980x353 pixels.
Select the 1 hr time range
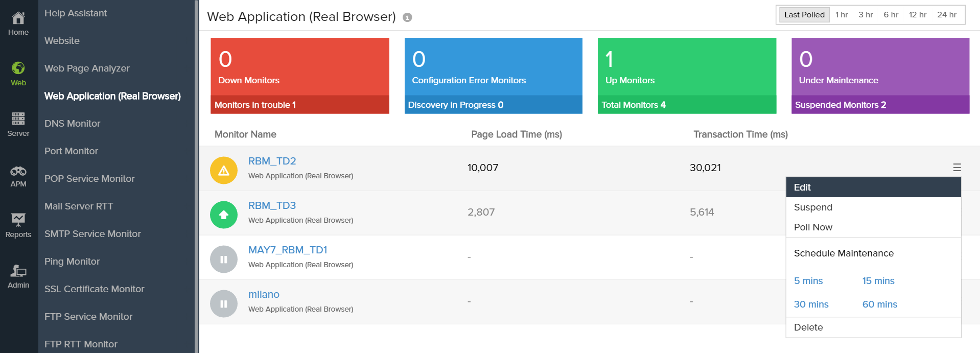click(x=842, y=15)
